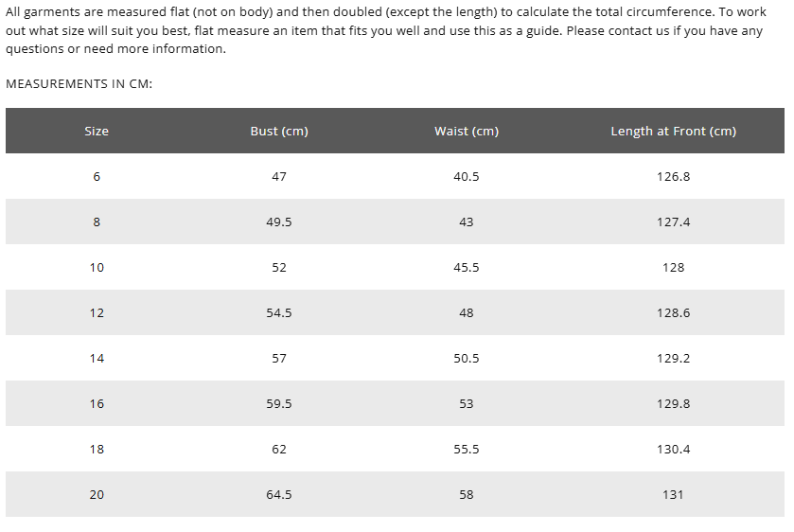Click the "MEASUREMENTS IN CM:" heading text
794x532 pixels.
(x=79, y=83)
